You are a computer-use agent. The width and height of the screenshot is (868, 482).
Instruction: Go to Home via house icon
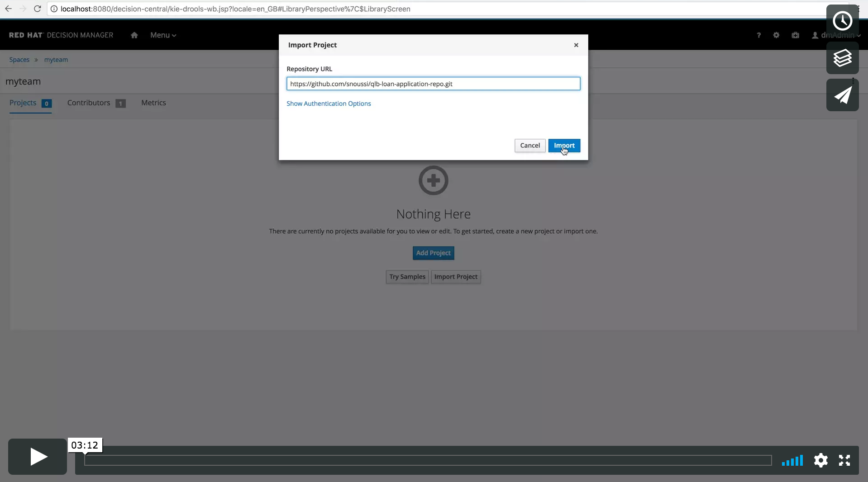[x=134, y=35]
